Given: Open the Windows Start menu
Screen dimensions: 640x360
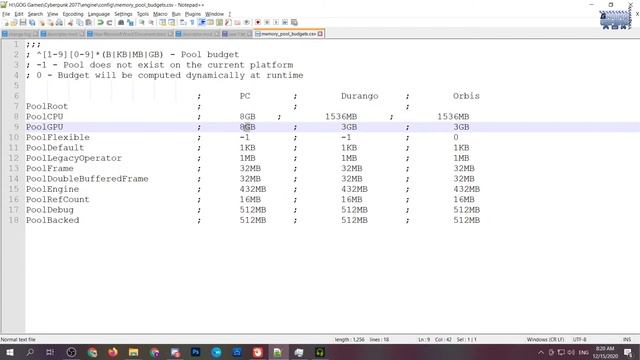Looking at the screenshot, I should click(x=9, y=352).
